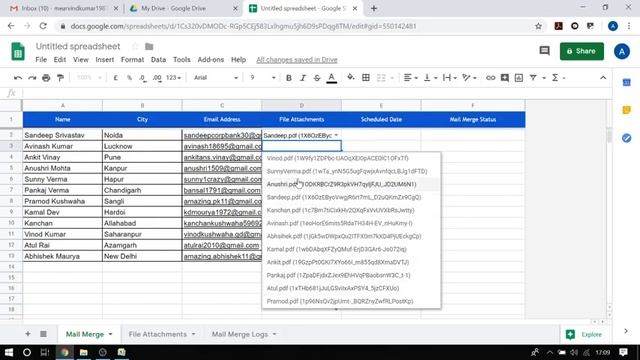640x360 pixels.
Task: Open the number format 123 dropdown
Action: (x=173, y=78)
